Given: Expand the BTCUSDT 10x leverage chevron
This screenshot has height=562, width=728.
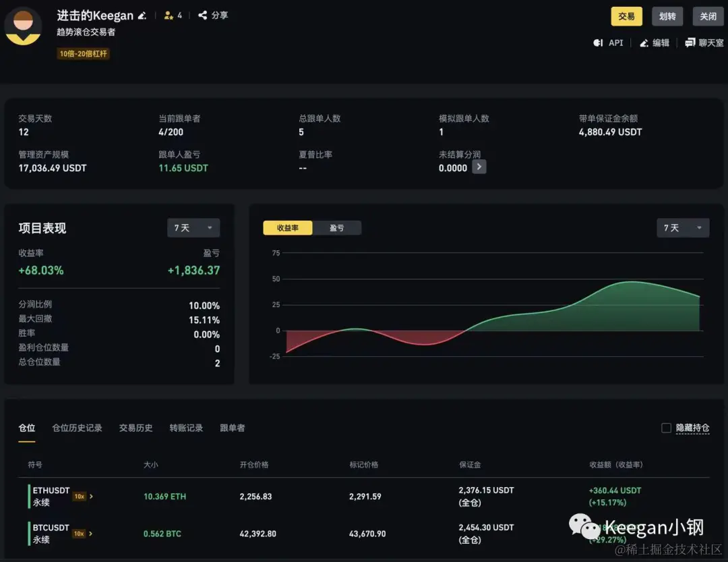Looking at the screenshot, I should (x=90, y=534).
